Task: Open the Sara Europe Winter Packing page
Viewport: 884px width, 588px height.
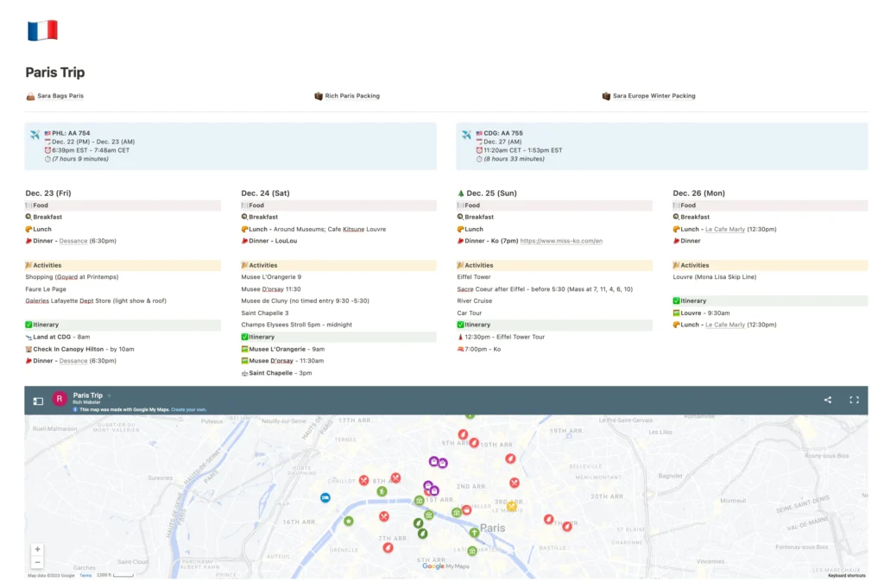Action: pos(654,97)
